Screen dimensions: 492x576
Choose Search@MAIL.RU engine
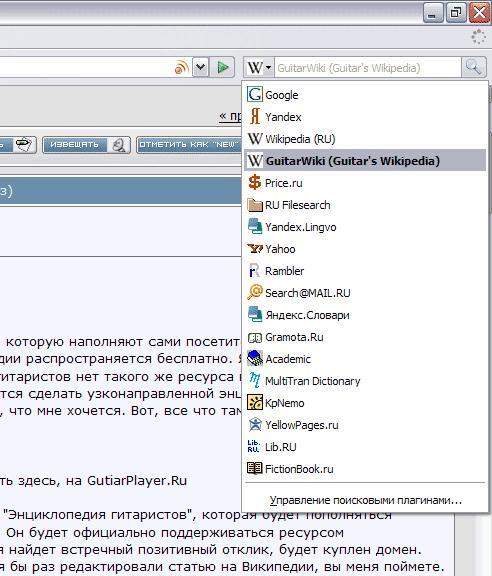[365, 293]
